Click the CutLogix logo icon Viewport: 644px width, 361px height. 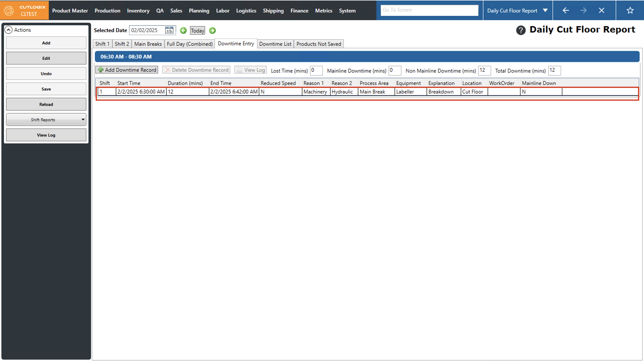9,10
